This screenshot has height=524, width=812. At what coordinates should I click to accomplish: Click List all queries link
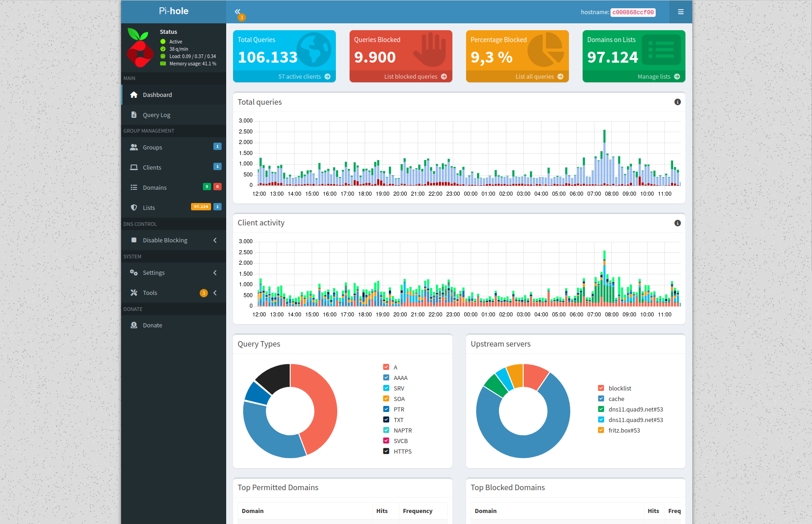pos(534,77)
